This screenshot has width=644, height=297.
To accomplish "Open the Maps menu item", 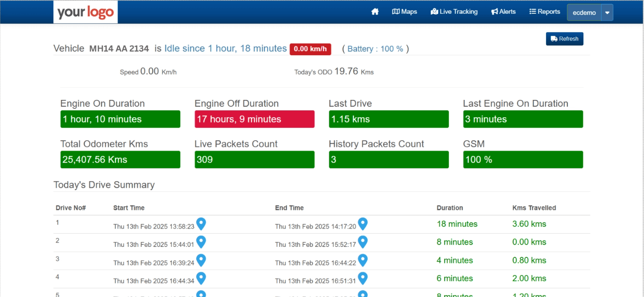I will pos(405,12).
